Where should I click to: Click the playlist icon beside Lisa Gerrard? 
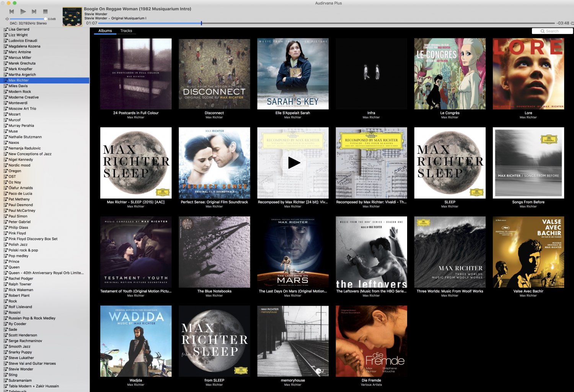click(5, 29)
